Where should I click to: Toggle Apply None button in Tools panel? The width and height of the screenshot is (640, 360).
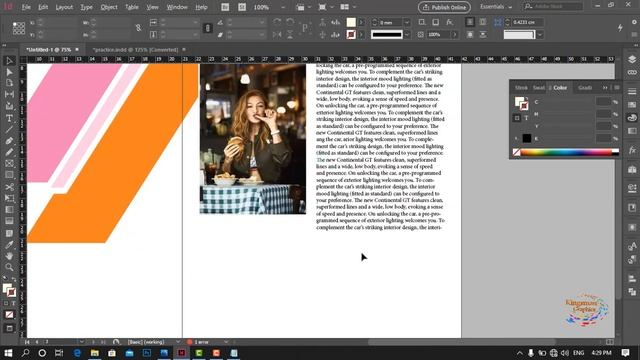(9, 315)
